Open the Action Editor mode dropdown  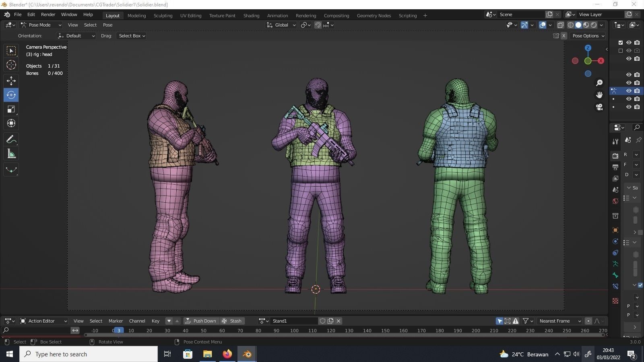tap(43, 321)
